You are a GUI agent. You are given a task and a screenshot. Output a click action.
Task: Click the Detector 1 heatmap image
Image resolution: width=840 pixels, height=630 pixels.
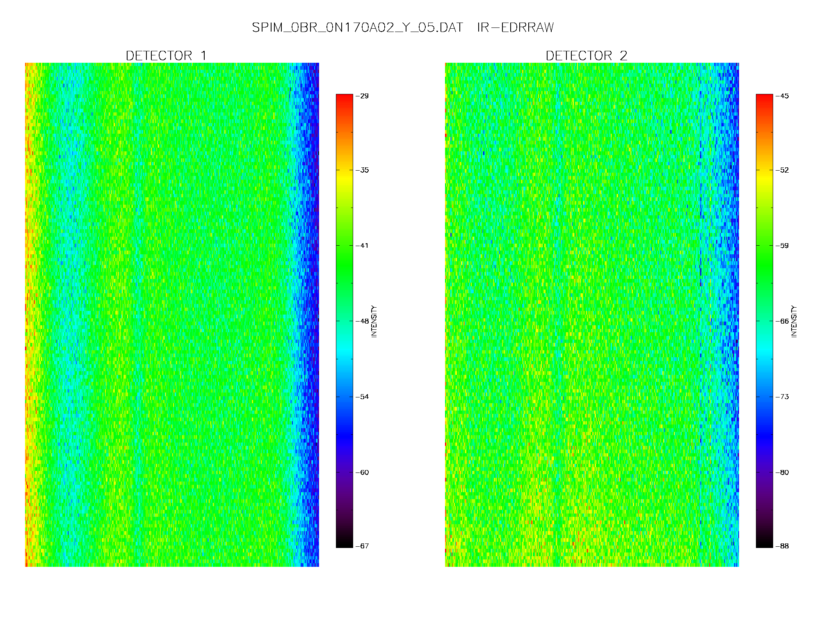172,315
